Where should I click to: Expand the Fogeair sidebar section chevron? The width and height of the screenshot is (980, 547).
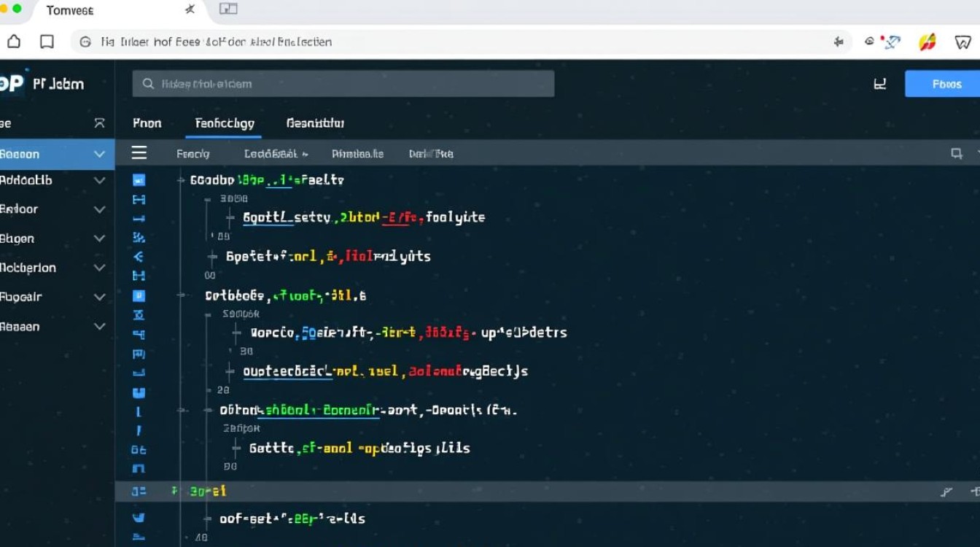[x=100, y=297]
